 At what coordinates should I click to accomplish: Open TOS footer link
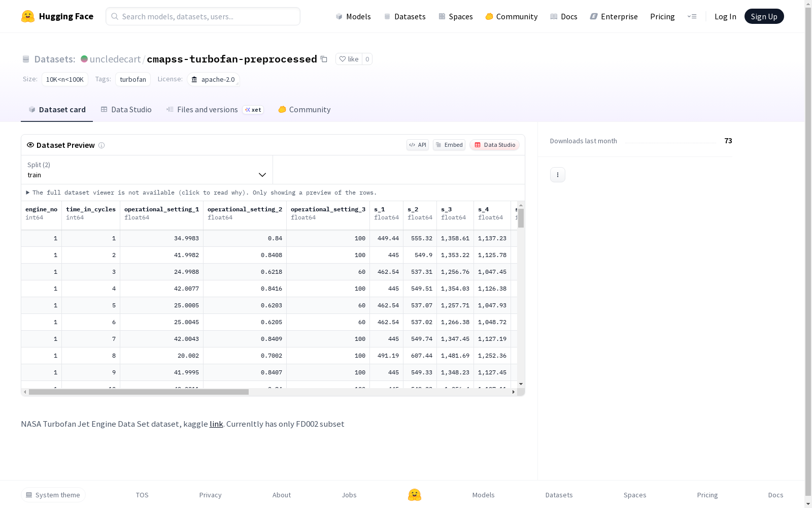tap(142, 495)
